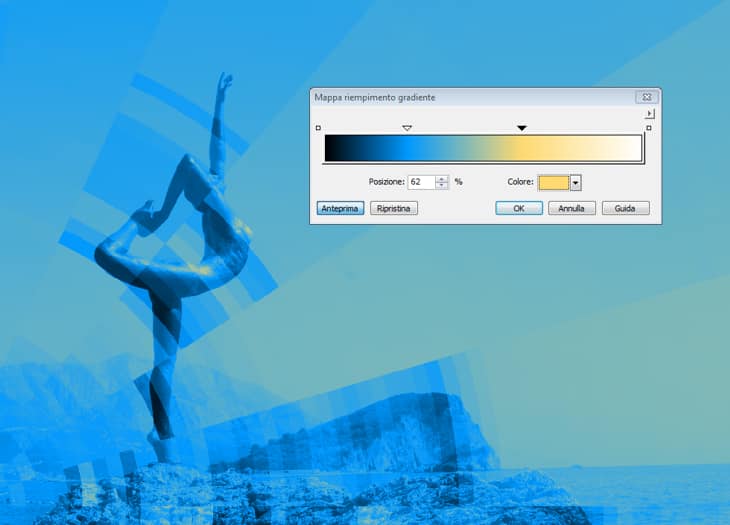This screenshot has width=730, height=525.
Task: Click inside the gradient preview bar
Action: point(483,149)
